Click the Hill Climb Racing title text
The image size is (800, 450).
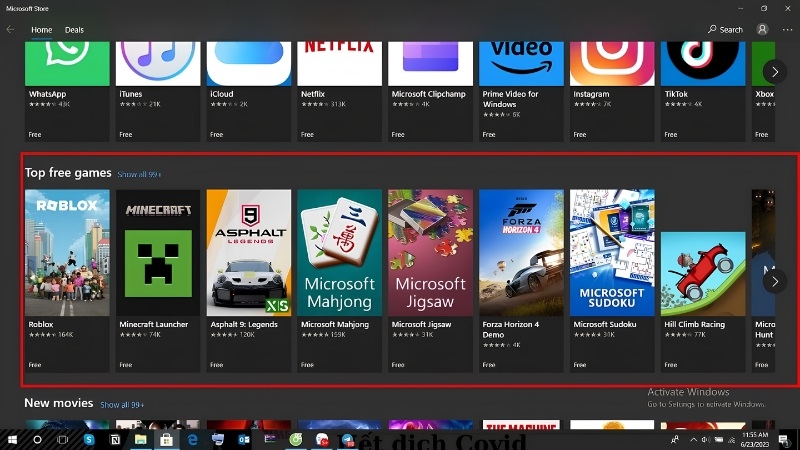(x=694, y=324)
